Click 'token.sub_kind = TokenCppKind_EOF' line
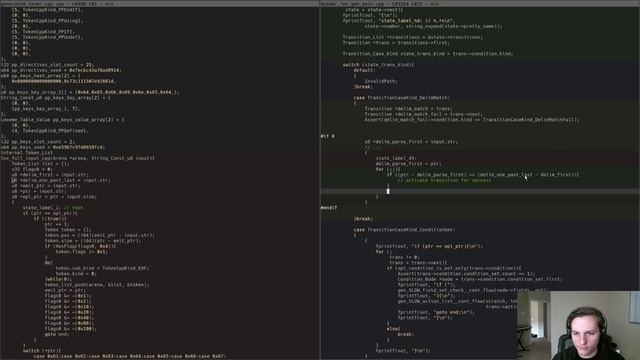 [102, 268]
